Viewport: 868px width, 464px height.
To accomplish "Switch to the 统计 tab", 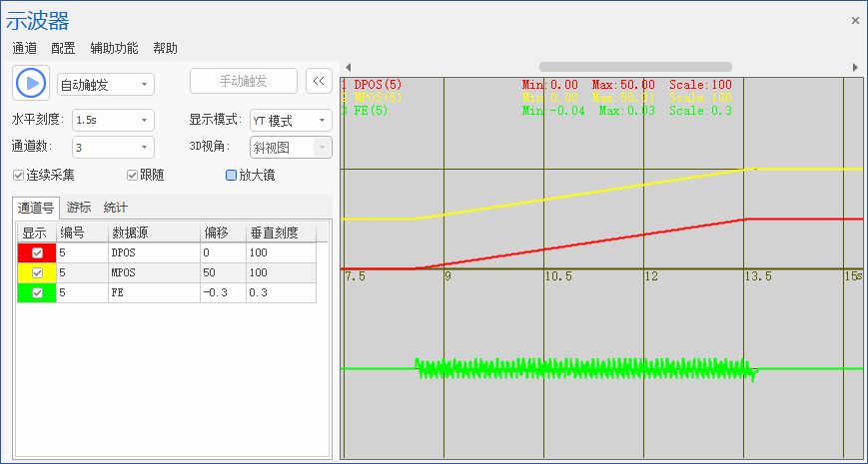I will [115, 208].
